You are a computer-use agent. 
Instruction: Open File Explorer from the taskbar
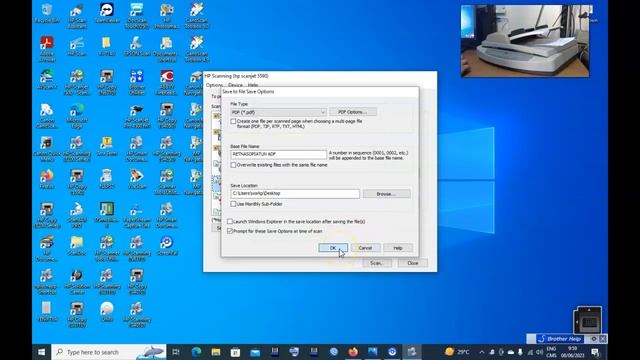click(x=216, y=352)
